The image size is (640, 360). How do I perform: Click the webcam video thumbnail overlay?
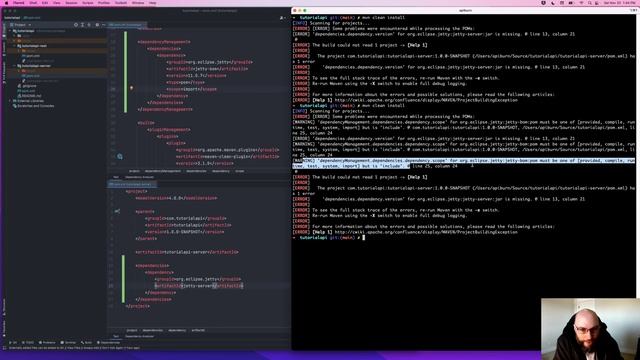click(x=590, y=329)
